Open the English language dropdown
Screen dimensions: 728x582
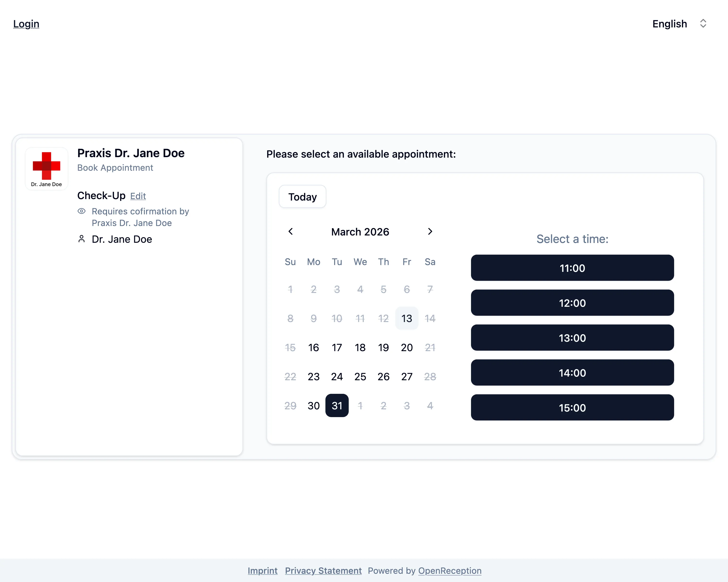(x=669, y=24)
